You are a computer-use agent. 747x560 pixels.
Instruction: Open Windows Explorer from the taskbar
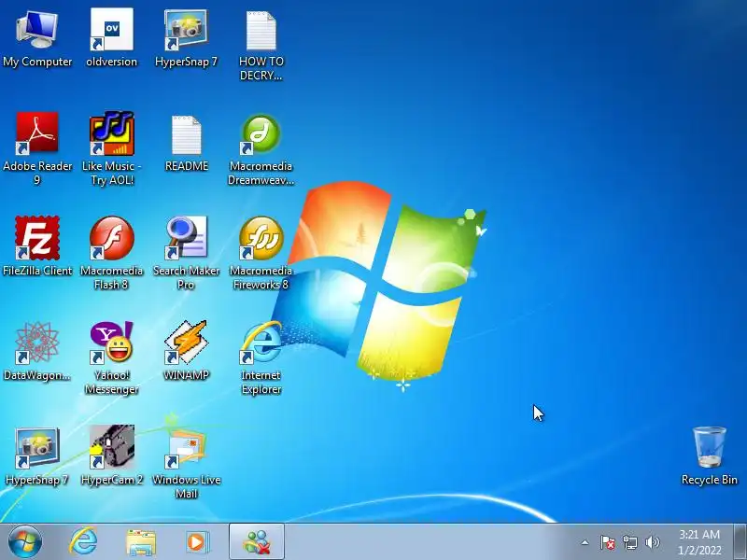tap(141, 543)
